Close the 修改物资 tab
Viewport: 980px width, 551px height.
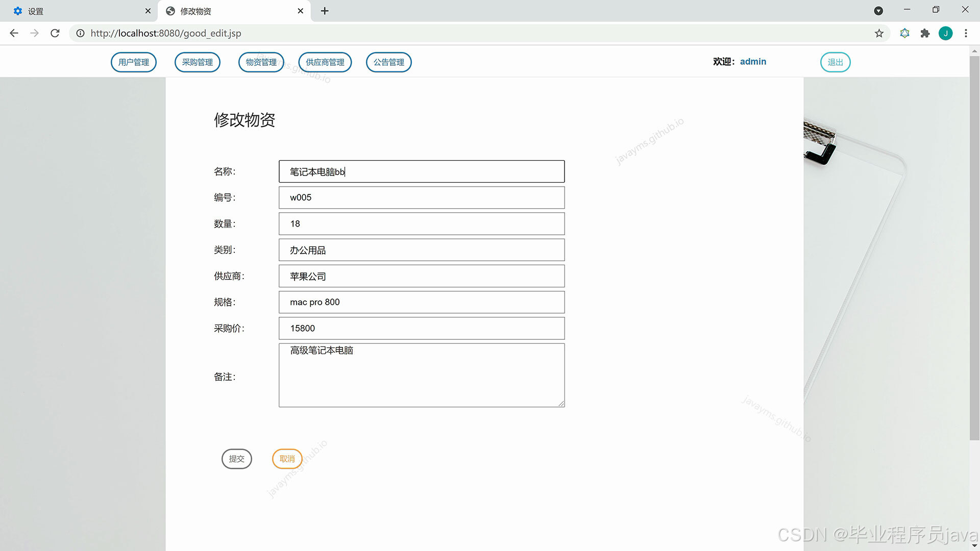[301, 11]
